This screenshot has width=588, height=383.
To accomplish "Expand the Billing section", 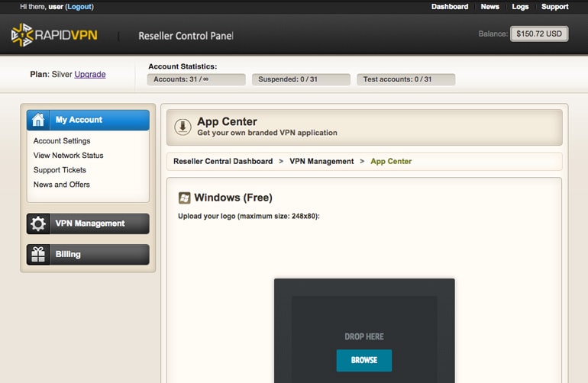I will pyautogui.click(x=88, y=255).
